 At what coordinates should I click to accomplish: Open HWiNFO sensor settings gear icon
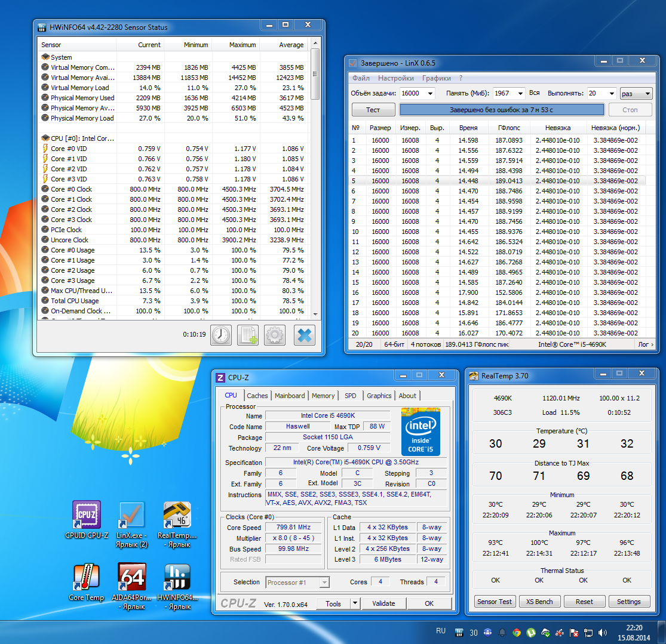(275, 335)
